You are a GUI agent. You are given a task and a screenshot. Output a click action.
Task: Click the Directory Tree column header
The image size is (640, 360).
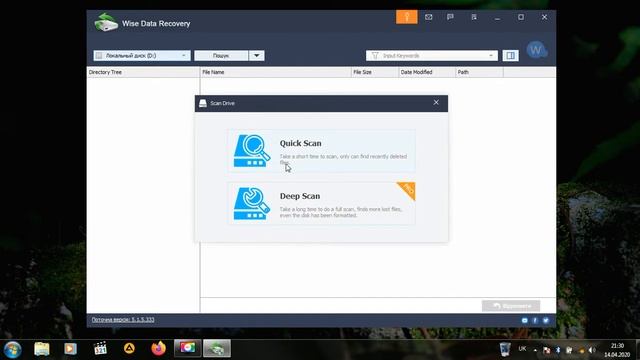coord(143,72)
